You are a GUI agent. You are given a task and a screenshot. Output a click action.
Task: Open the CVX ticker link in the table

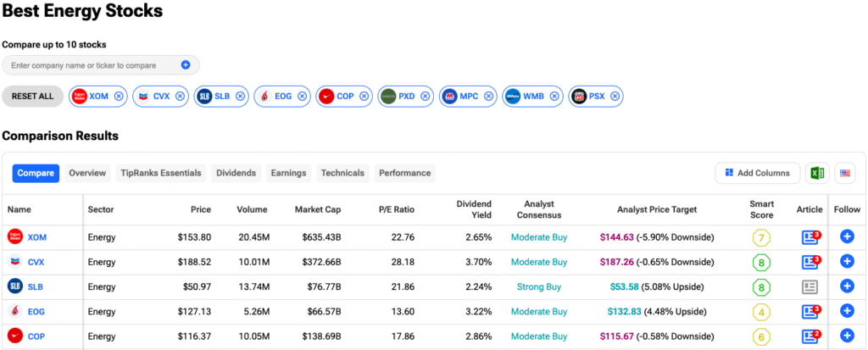click(36, 263)
